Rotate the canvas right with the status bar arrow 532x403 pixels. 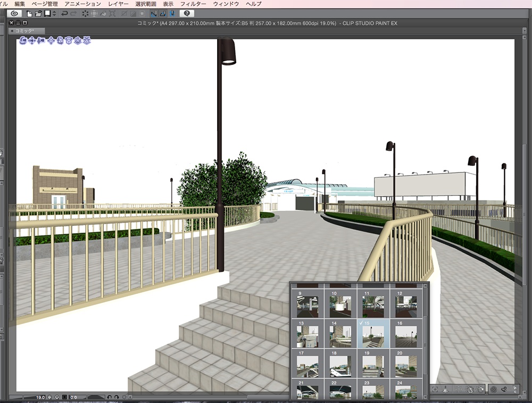[117, 397]
